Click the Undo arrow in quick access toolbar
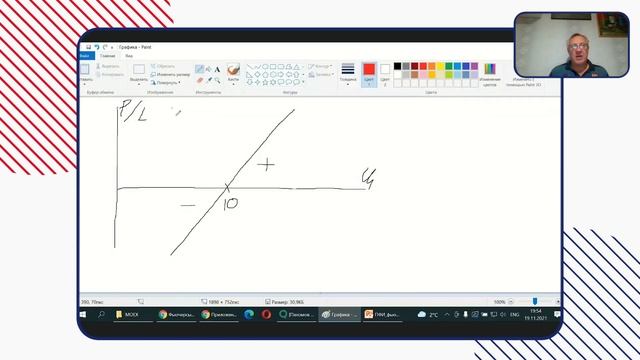 (97, 47)
